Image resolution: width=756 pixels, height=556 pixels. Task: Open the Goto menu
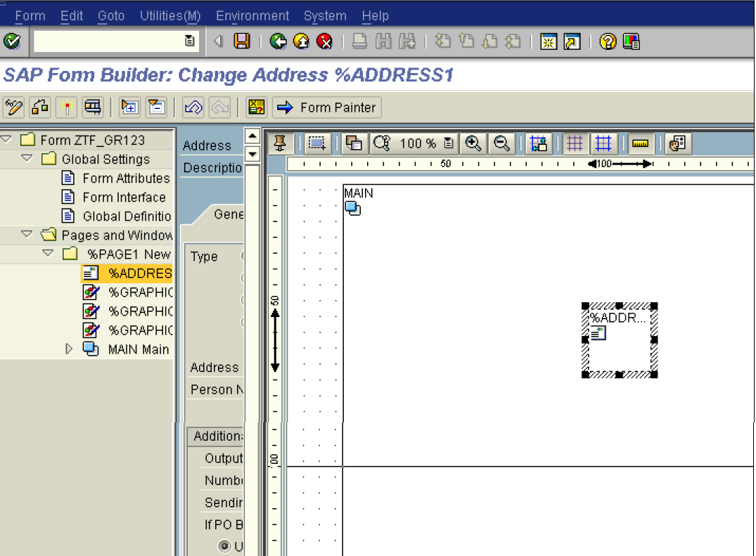111,16
